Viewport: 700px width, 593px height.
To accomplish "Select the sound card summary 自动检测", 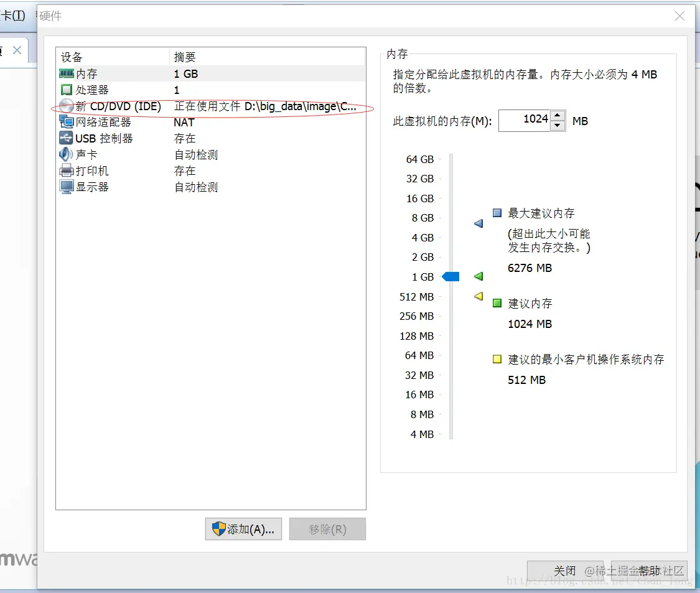I will (196, 154).
